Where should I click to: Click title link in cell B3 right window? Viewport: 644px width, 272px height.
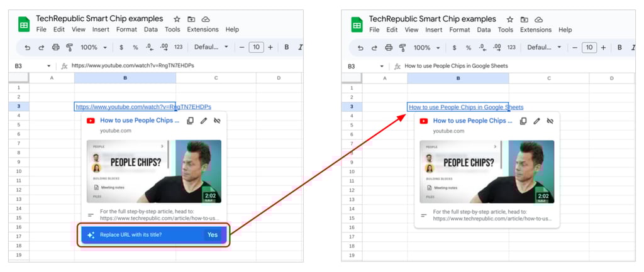(466, 107)
